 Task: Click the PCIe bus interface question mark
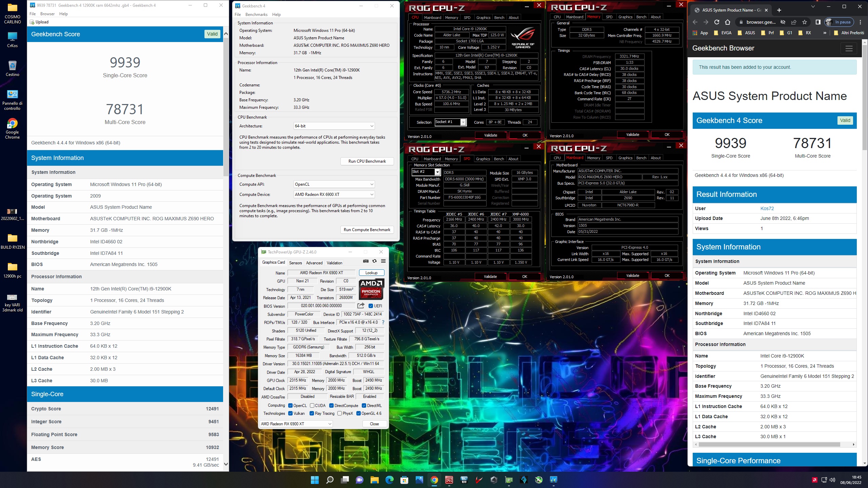coord(383,322)
